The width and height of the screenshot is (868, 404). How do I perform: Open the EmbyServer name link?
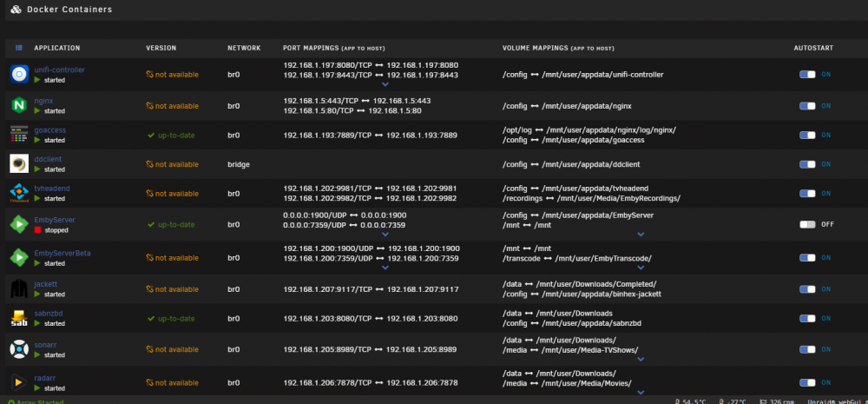55,220
